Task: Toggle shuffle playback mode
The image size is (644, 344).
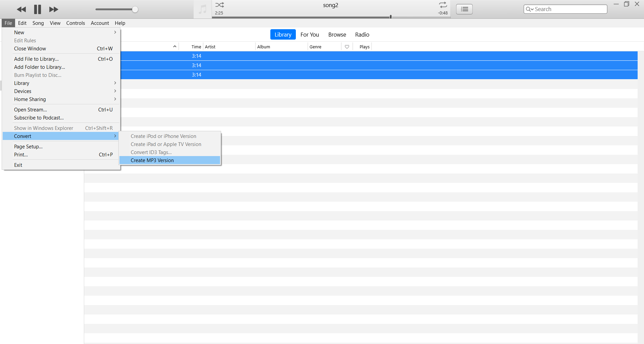Action: click(x=220, y=5)
